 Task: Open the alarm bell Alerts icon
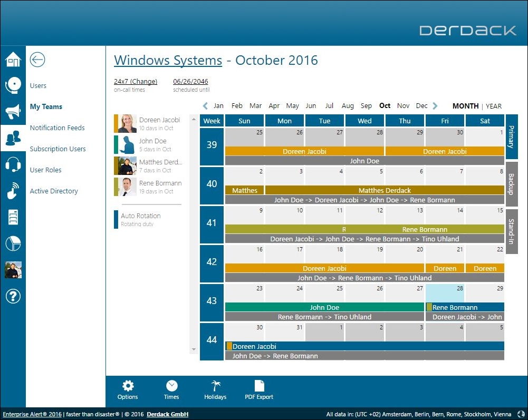point(13,85)
